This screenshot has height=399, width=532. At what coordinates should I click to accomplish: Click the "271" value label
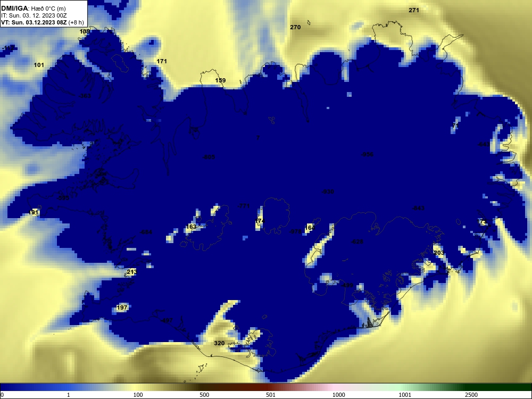pyautogui.click(x=414, y=10)
